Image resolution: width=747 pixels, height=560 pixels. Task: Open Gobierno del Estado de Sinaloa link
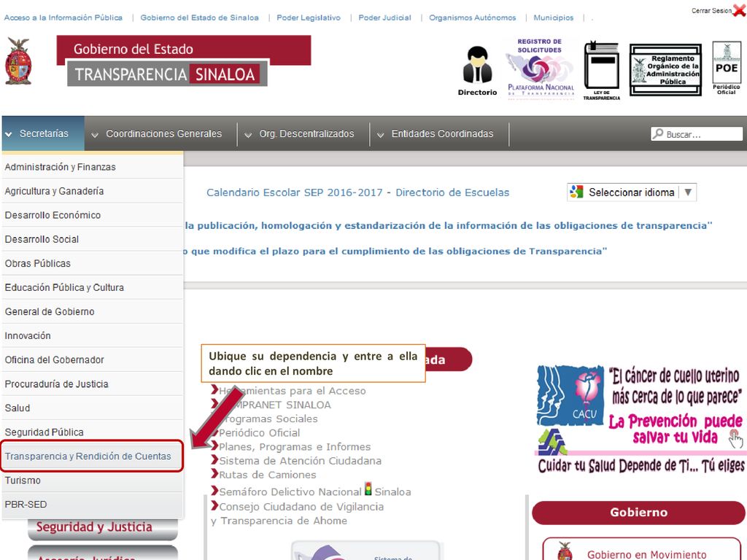click(x=199, y=17)
